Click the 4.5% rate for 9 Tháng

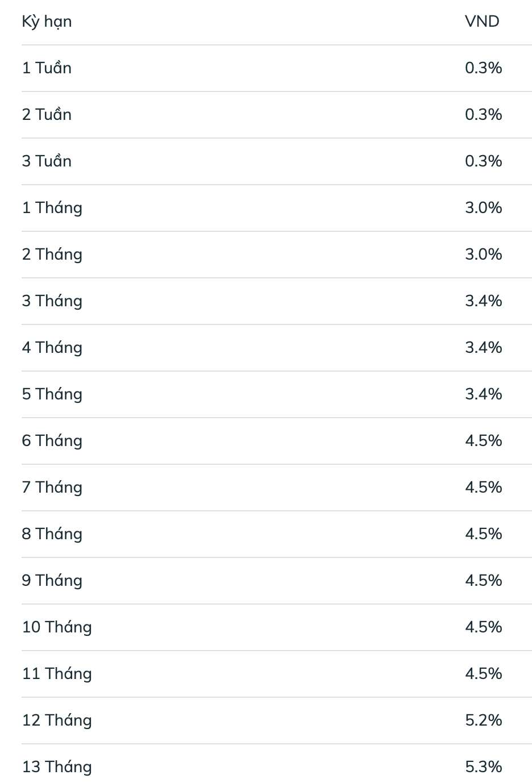click(x=483, y=581)
